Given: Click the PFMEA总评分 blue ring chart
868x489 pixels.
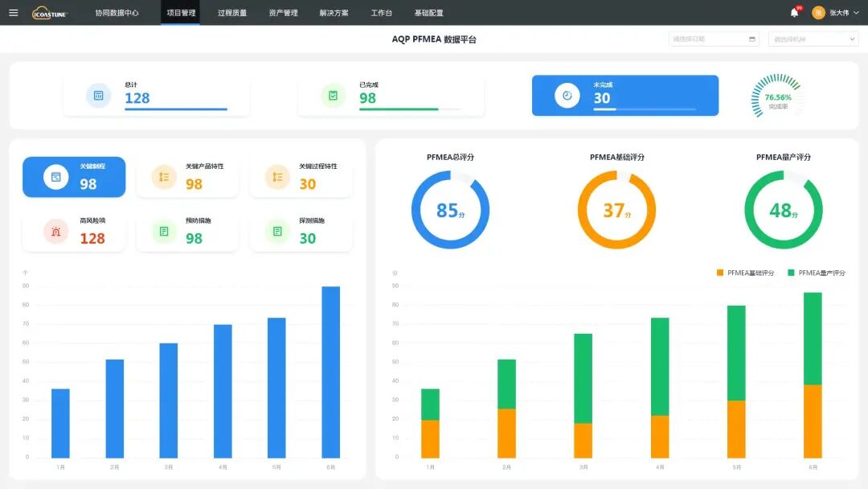Looking at the screenshot, I should tap(450, 209).
